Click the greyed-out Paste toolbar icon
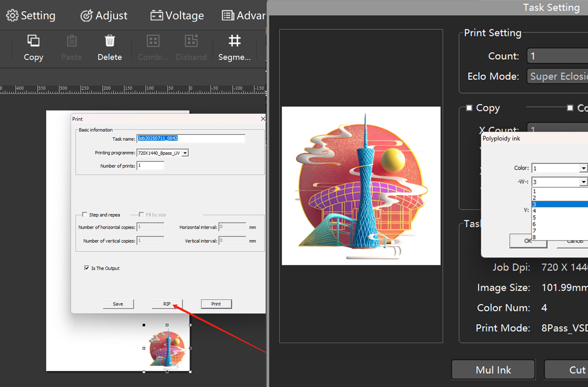The width and height of the screenshot is (588, 387). click(x=72, y=41)
